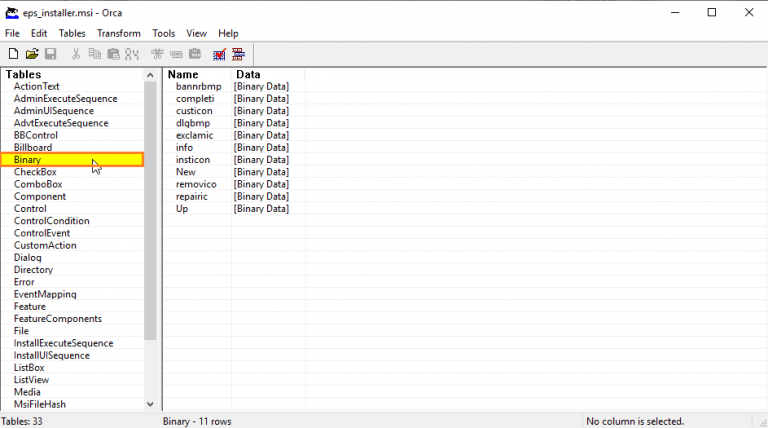
Task: Select the Dialog table
Action: click(28, 258)
